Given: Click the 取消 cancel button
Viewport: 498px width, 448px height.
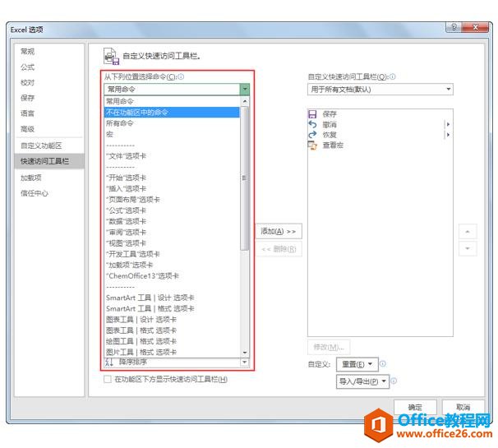Looking at the screenshot, I should 463,407.
